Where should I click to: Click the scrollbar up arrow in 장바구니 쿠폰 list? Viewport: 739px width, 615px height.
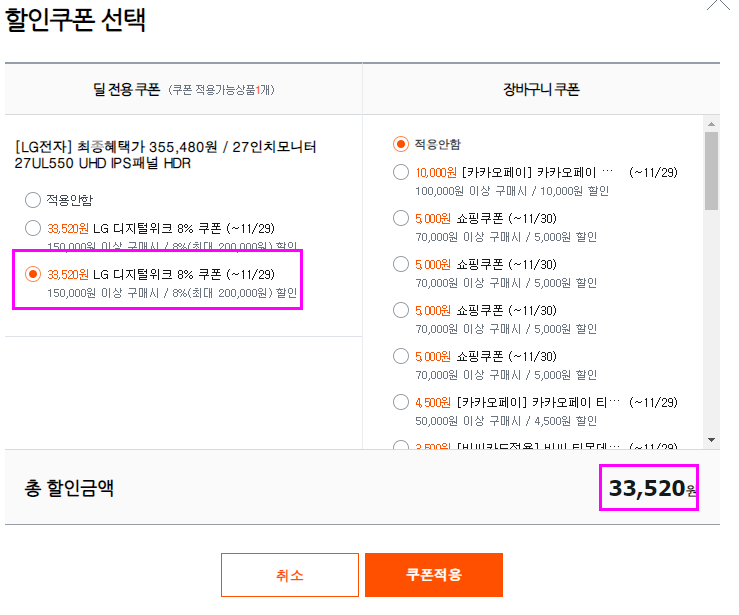click(x=711, y=124)
